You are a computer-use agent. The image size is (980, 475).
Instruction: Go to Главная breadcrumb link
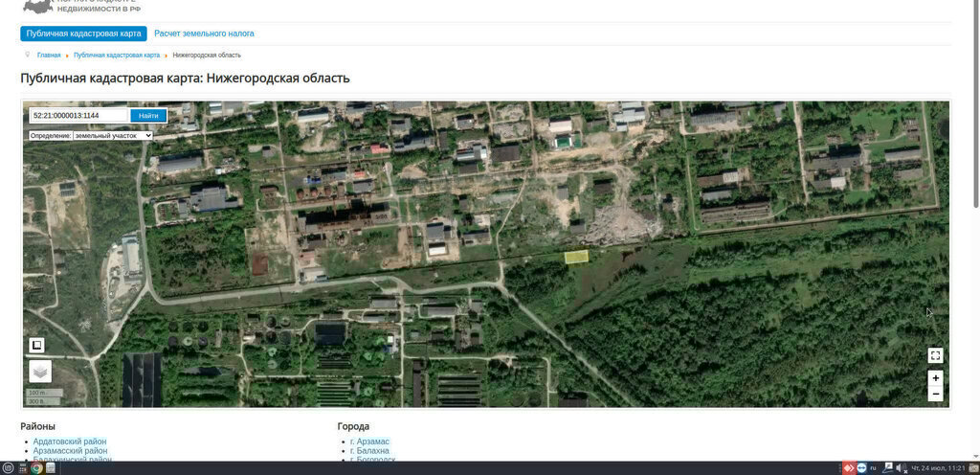(x=49, y=56)
